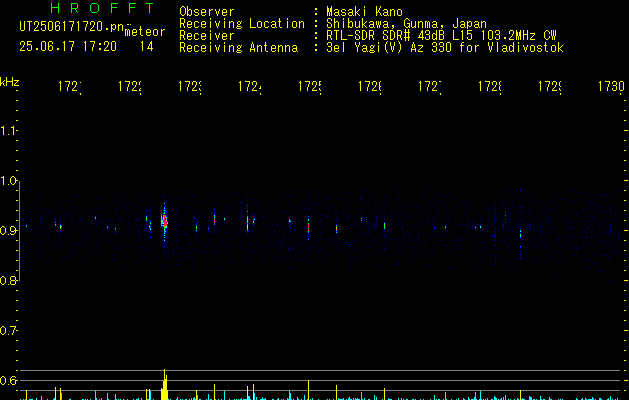
Task: Click the brightest red meteor echo in spectrogram
Action: pos(165,221)
